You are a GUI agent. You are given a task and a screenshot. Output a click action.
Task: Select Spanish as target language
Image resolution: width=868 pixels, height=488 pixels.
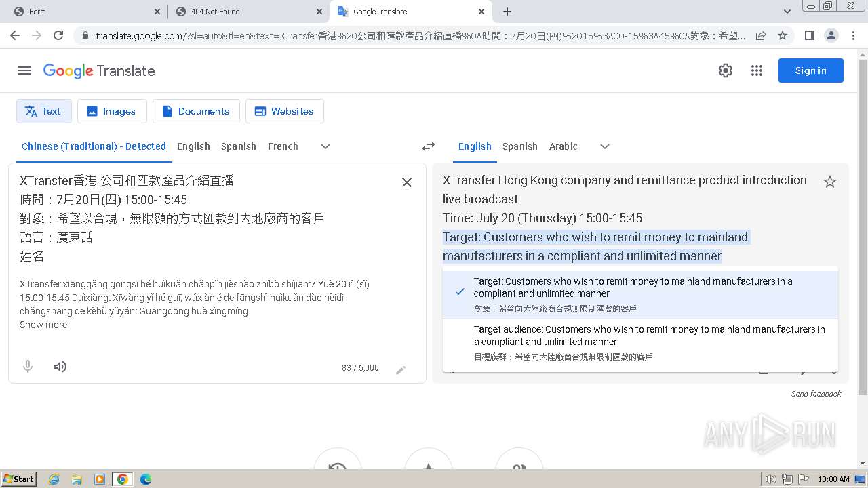[x=520, y=146]
